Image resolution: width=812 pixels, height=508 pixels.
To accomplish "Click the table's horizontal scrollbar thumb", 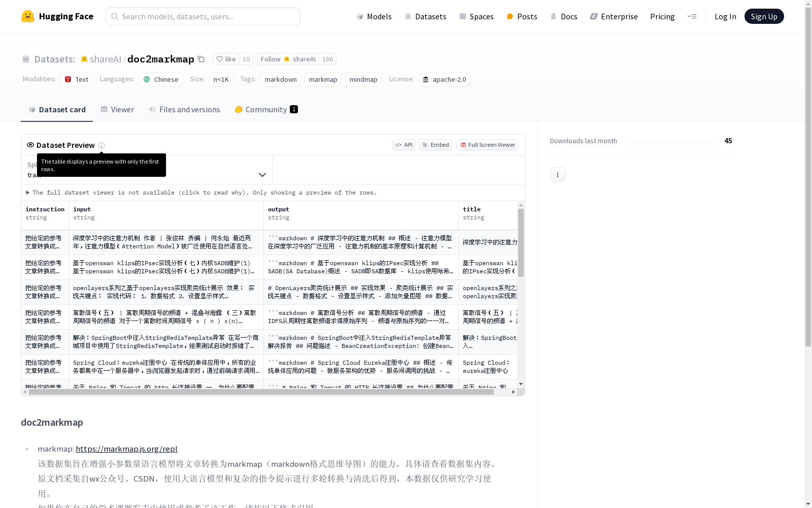I will click(261, 392).
